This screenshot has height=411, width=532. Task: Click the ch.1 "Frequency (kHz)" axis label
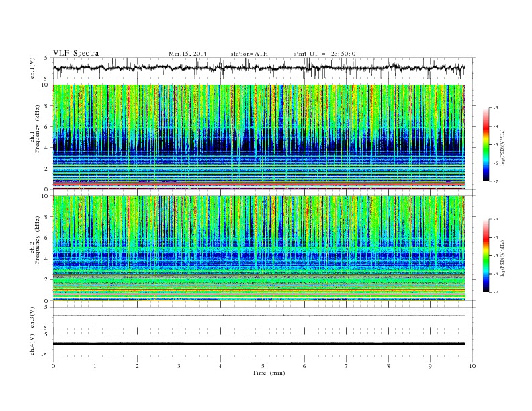tap(38, 129)
